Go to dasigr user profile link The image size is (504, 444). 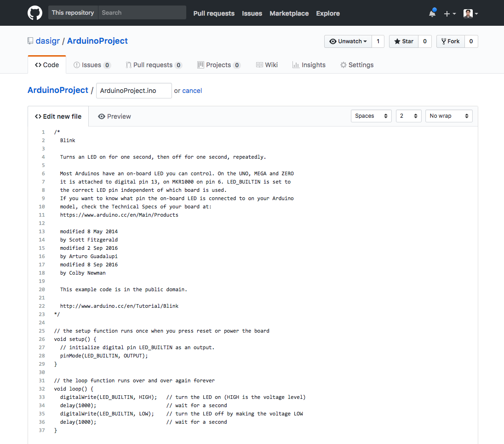[47, 41]
